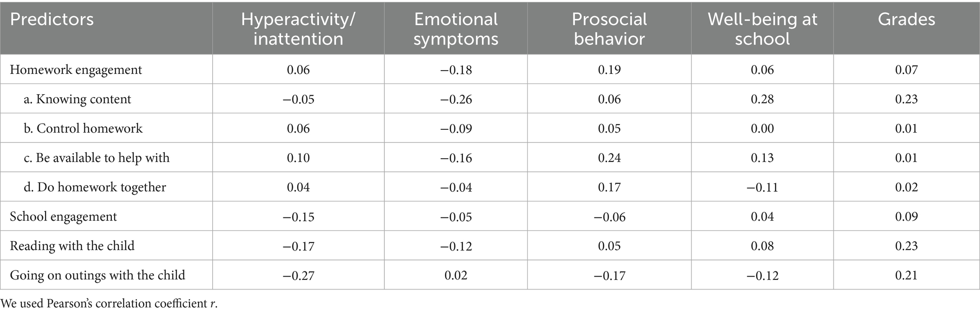980x314 pixels.
Task: Click Prosocial behavior value for Be available
Action: [x=609, y=158]
